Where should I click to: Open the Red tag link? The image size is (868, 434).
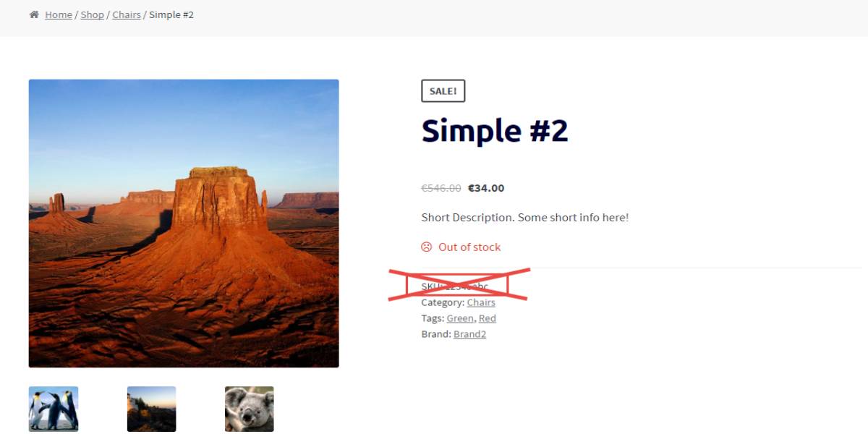click(488, 318)
